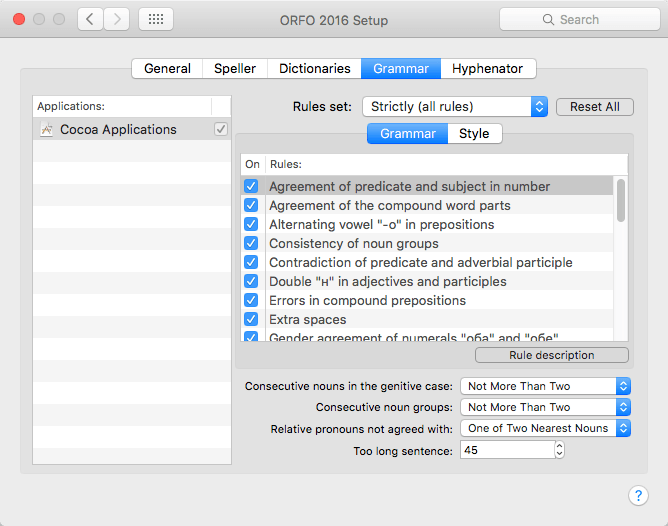Open the Hyphenator tab
The image size is (668, 526).
click(488, 69)
